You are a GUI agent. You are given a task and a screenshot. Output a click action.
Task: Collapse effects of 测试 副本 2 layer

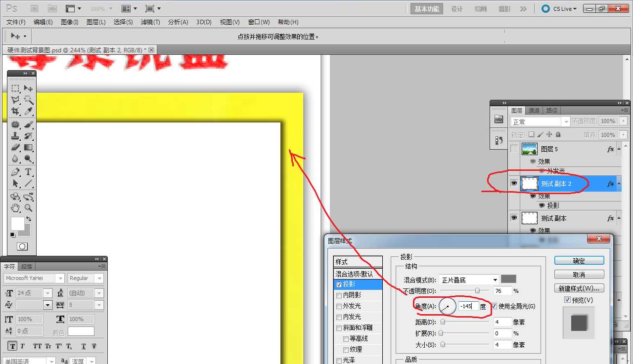tap(619, 183)
